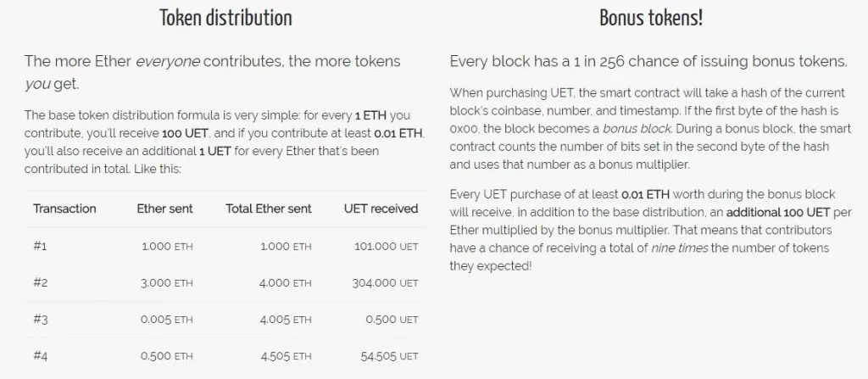Click the 101.000 UET received value

[x=384, y=247]
